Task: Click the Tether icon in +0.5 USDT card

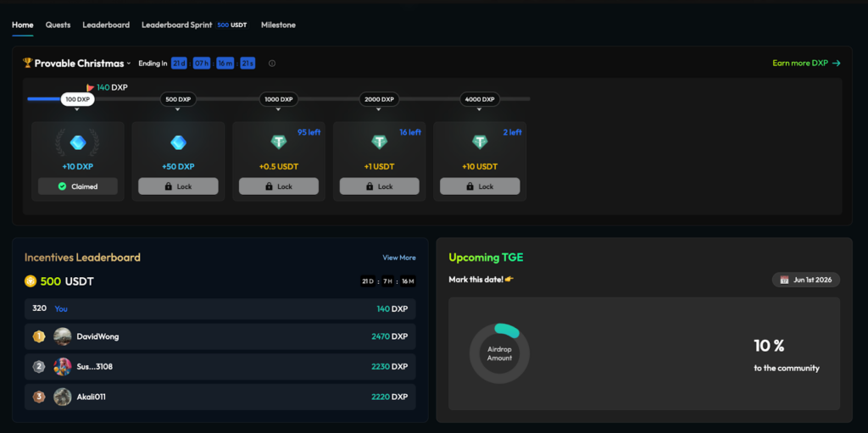Action: pyautogui.click(x=279, y=142)
